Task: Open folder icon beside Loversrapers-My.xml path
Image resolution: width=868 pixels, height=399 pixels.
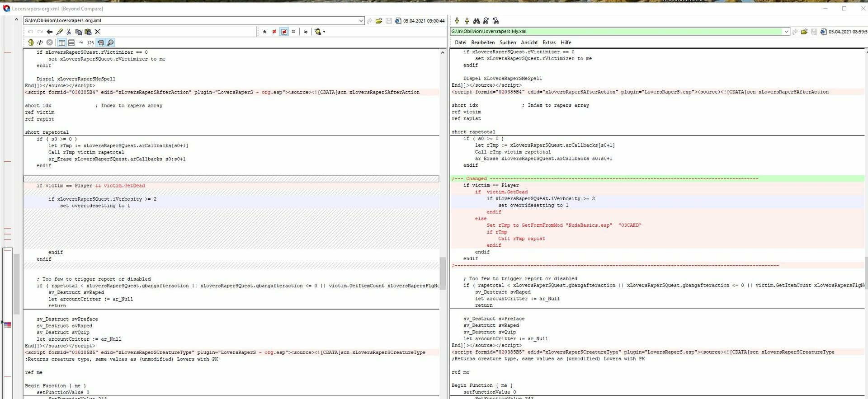Action: tap(804, 32)
